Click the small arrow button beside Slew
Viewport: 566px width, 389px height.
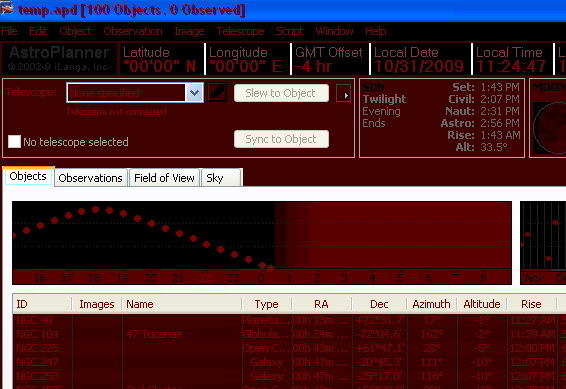pos(343,93)
